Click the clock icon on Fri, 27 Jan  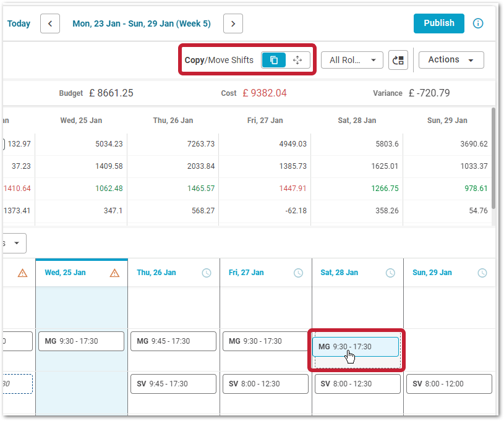298,273
